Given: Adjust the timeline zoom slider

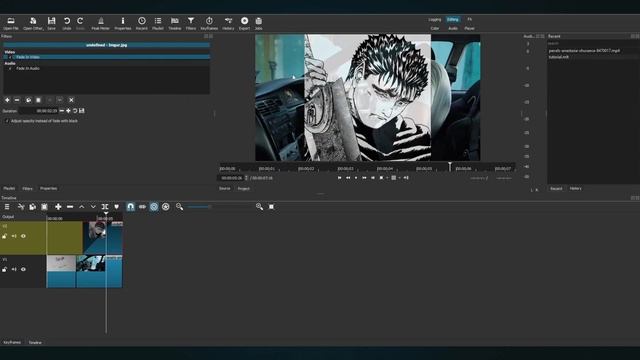Looking at the screenshot, I should coord(220,207).
